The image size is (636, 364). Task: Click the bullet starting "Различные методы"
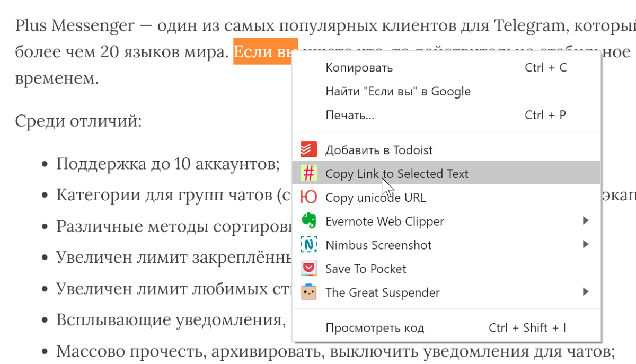(174, 226)
